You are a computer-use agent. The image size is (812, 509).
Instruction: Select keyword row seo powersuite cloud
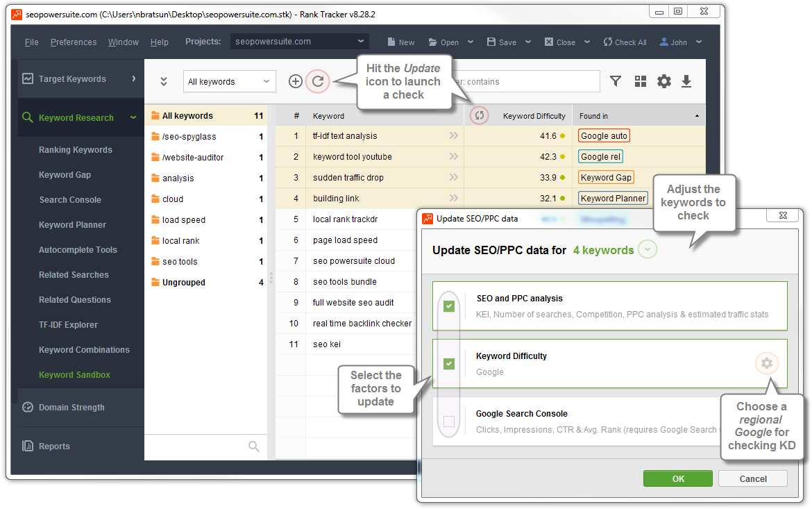354,260
